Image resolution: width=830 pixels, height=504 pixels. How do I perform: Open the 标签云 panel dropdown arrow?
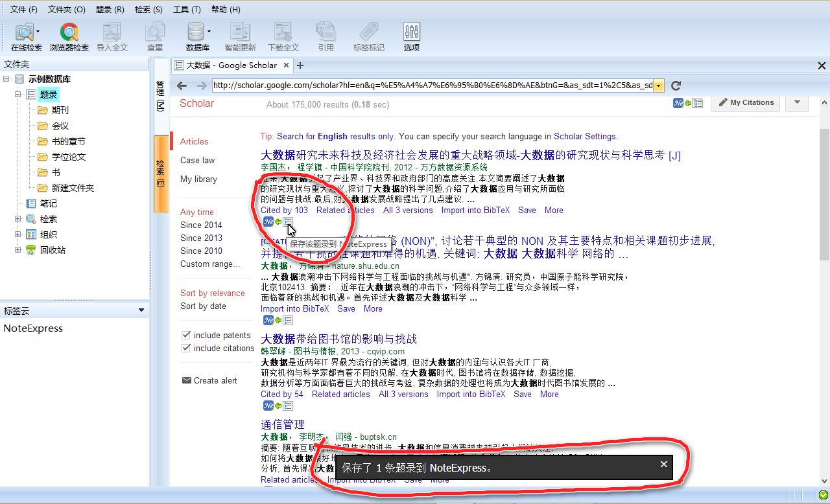(141, 310)
